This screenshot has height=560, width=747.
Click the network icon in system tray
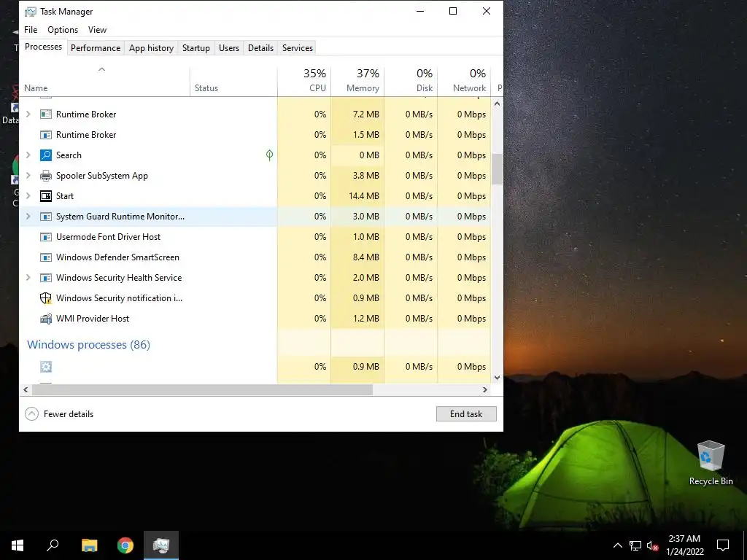(x=635, y=545)
